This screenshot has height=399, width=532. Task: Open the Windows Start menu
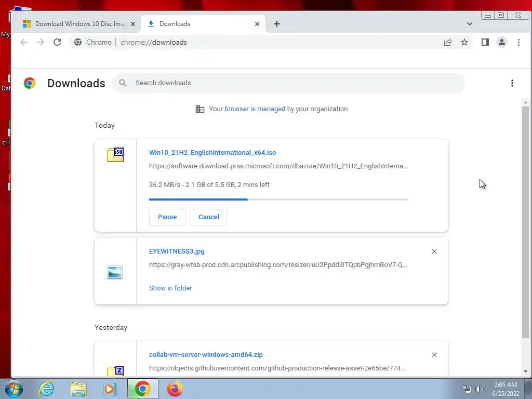coord(14,389)
